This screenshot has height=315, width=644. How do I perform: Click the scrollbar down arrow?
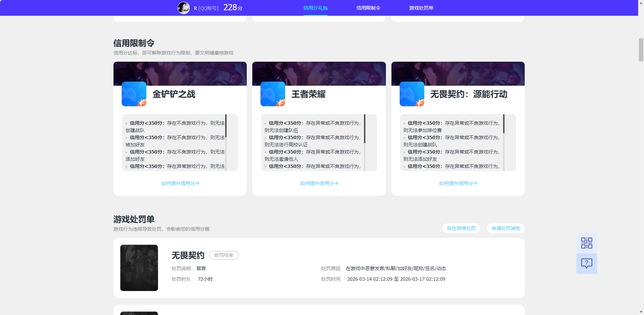coord(641,312)
